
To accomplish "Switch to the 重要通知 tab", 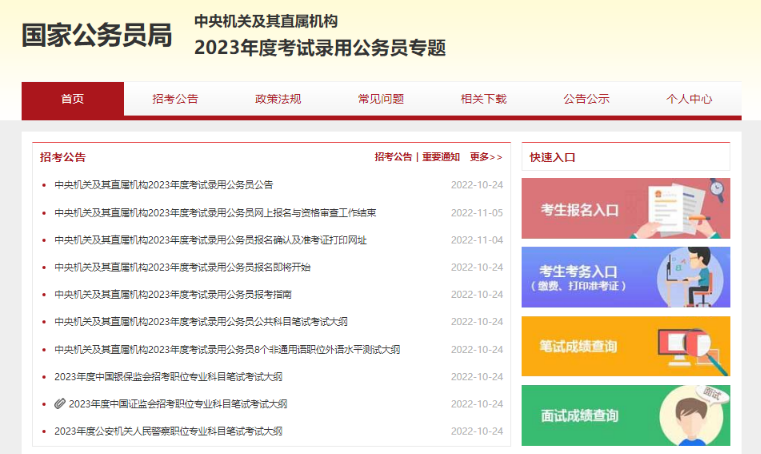I will (440, 157).
